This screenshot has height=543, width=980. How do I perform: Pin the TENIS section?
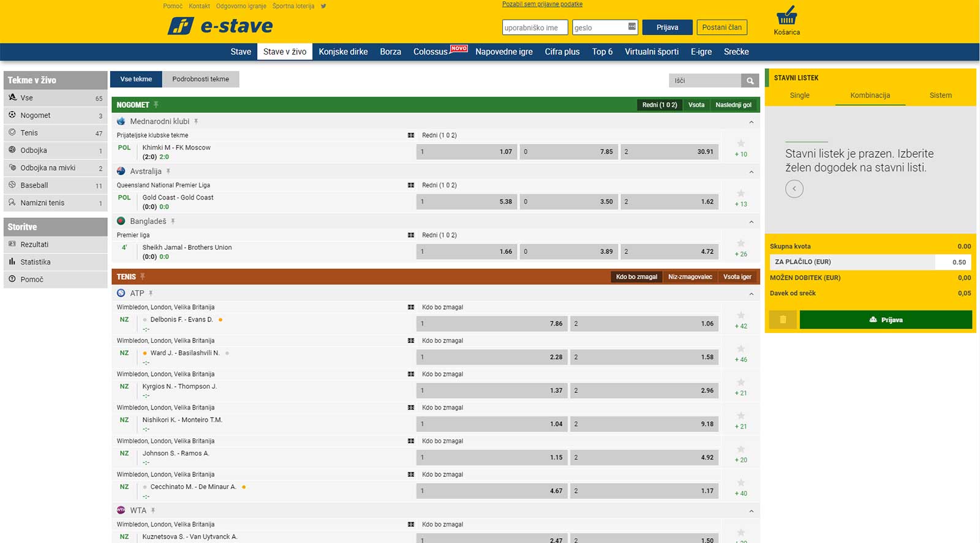click(x=143, y=277)
